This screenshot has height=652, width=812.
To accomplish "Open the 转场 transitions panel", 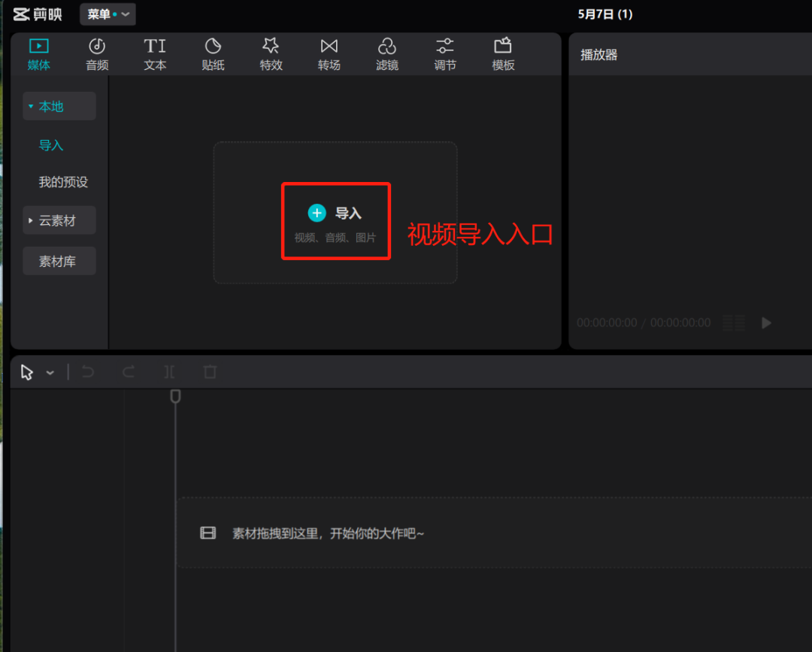I will [329, 54].
